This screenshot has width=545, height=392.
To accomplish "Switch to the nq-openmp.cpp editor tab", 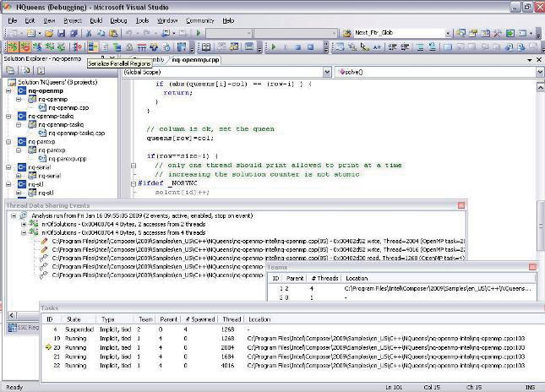I will pyautogui.click(x=196, y=60).
